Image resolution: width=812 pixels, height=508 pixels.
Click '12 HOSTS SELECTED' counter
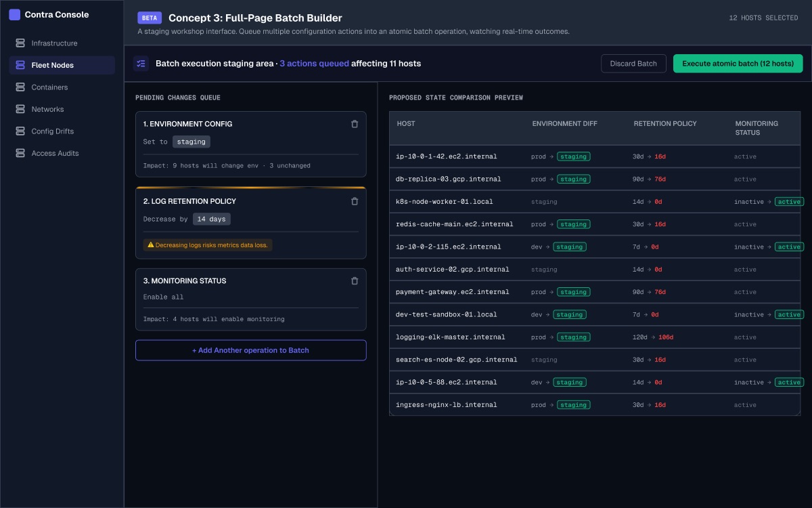(x=763, y=18)
